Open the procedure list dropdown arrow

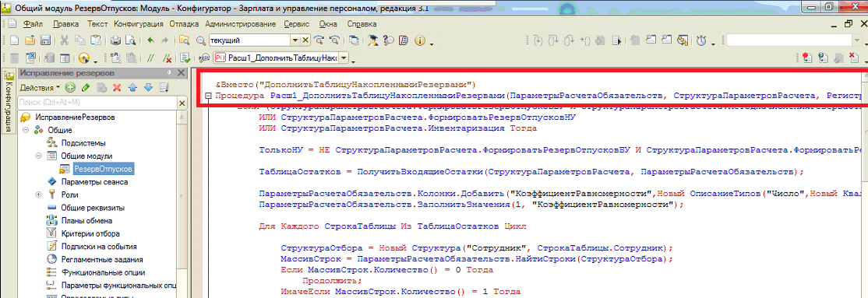[344, 58]
